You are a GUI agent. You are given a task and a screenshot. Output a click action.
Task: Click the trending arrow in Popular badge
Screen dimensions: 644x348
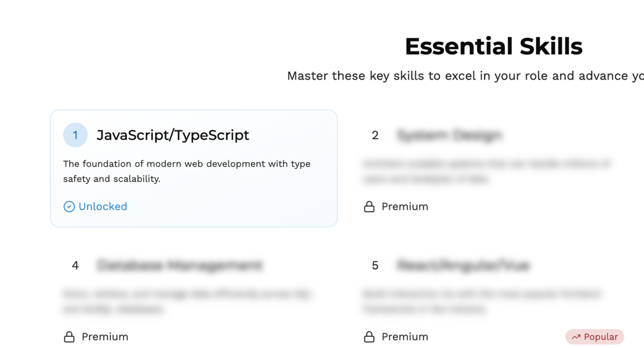(576, 337)
